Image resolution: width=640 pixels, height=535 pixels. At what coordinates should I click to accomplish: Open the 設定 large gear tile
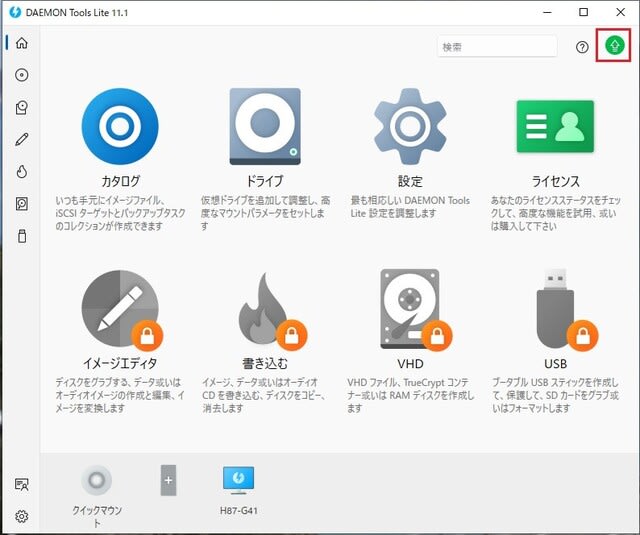pos(410,127)
